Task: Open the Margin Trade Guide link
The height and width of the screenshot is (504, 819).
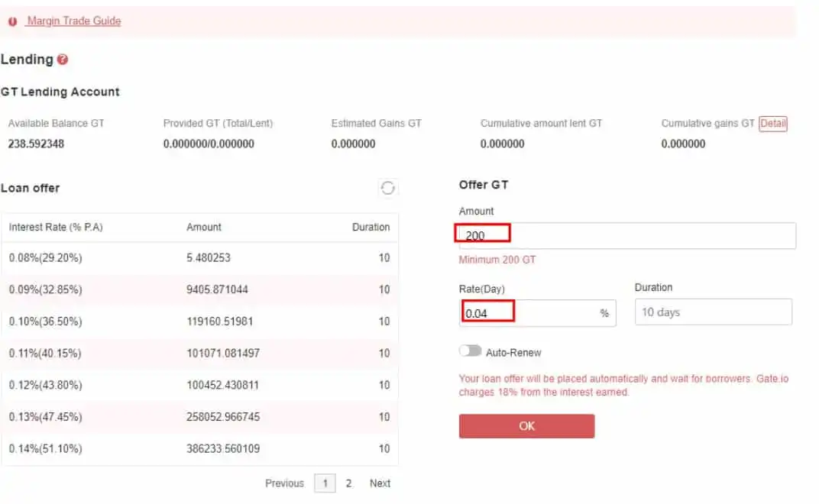Action: pyautogui.click(x=74, y=21)
